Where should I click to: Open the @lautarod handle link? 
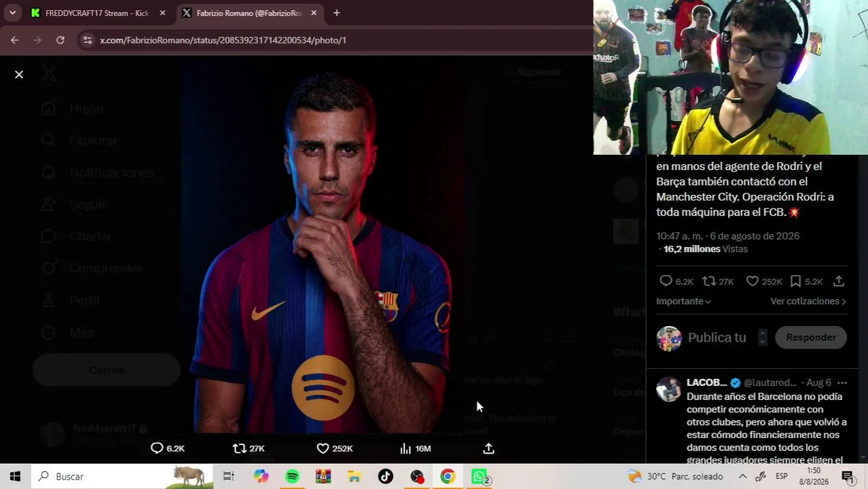[770, 382]
